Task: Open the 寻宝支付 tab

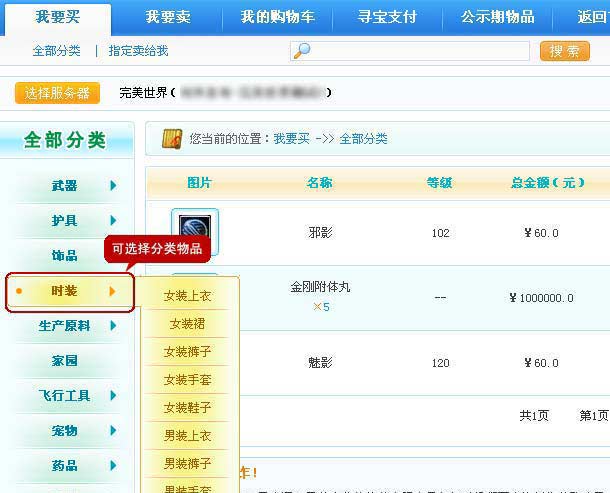Action: pyautogui.click(x=387, y=17)
